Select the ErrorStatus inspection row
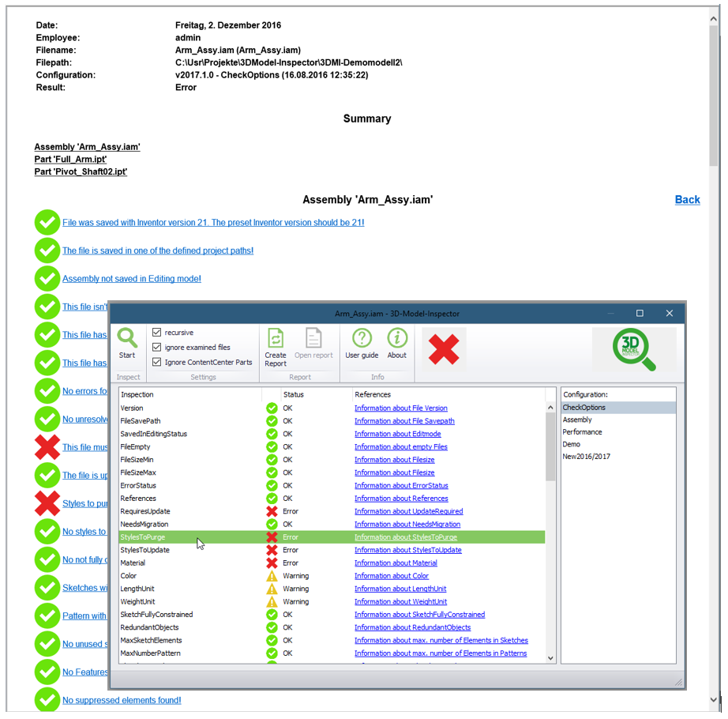 coord(332,486)
